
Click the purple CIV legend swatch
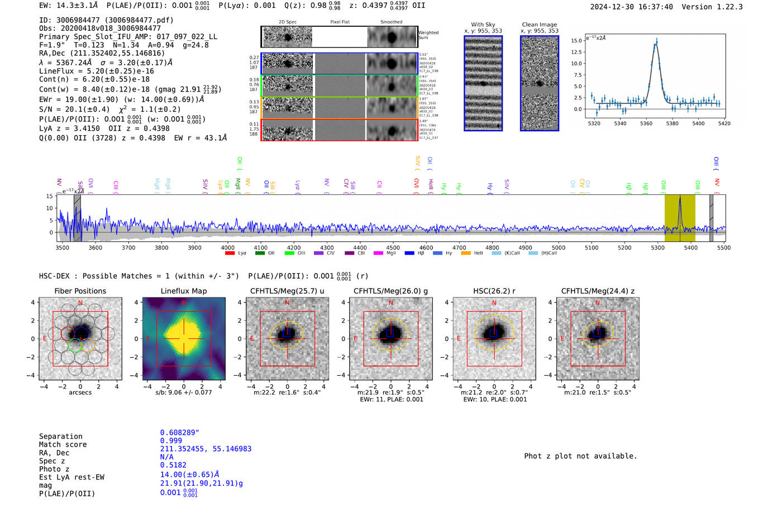click(318, 253)
